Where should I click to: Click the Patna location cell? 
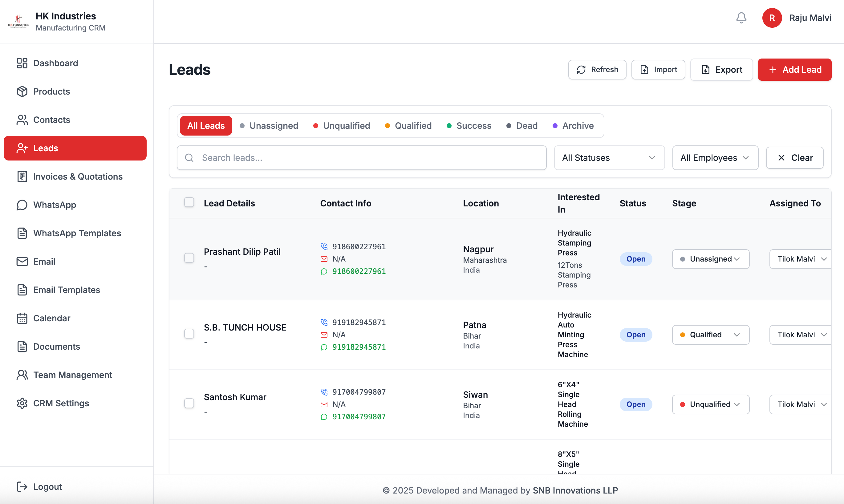coord(475,335)
